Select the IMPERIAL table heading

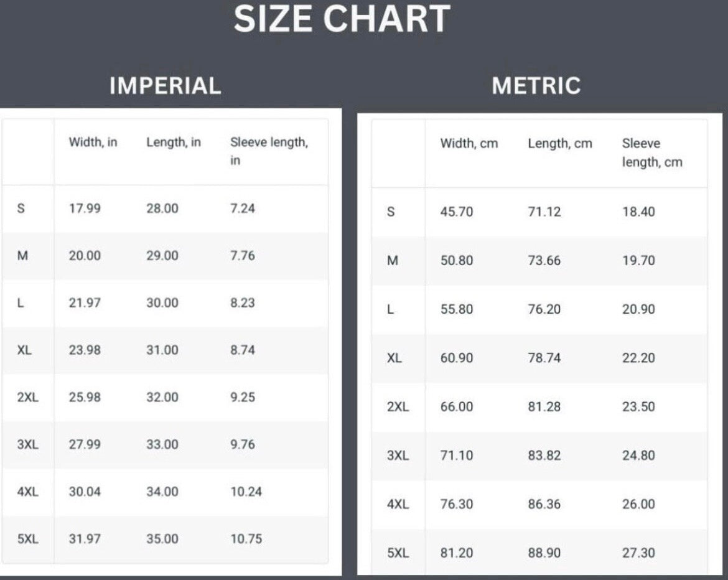pos(165,85)
